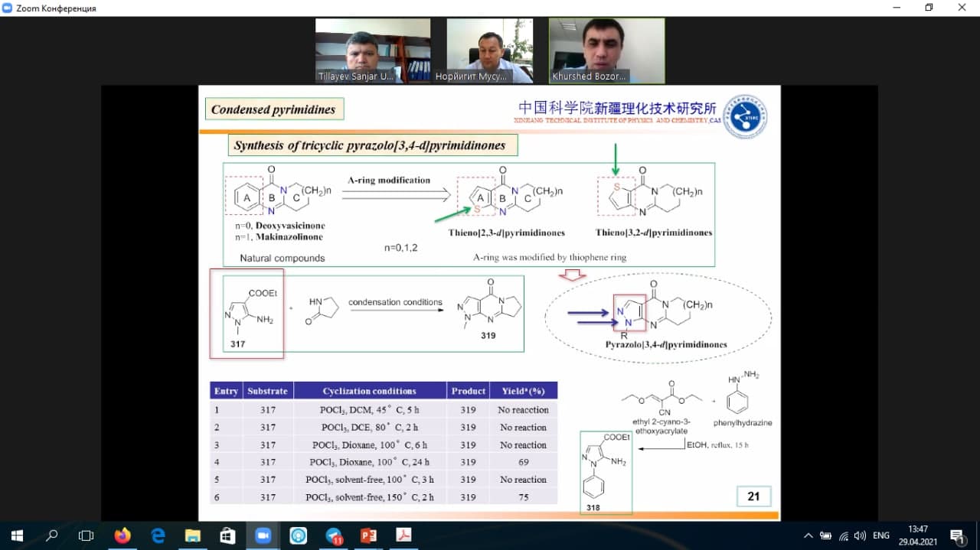Expand the hidden system tray icons

pos(808,535)
